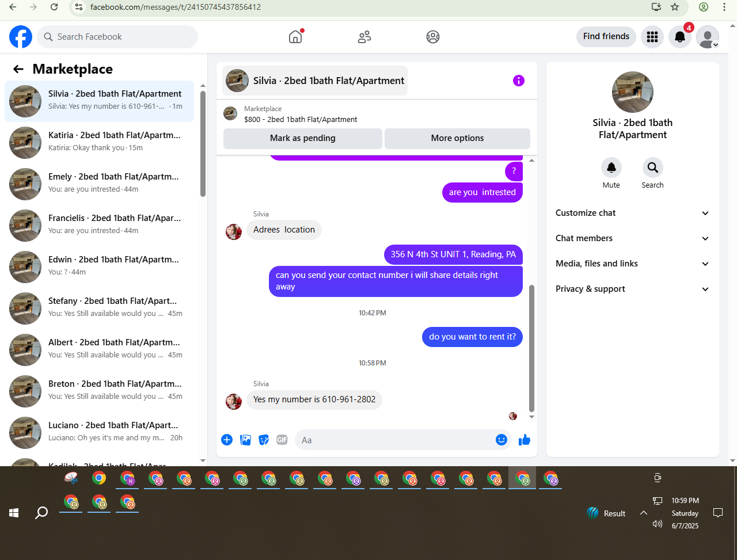Viewport: 737px width, 560px height.
Task: Click the back arrow beside Marketplace
Action: pos(18,69)
